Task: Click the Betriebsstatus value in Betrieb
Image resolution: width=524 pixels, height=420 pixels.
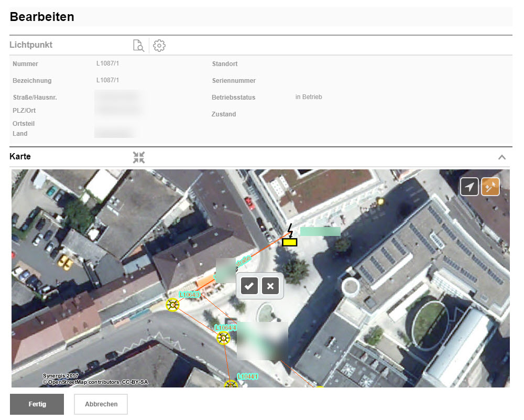Action: pos(309,97)
